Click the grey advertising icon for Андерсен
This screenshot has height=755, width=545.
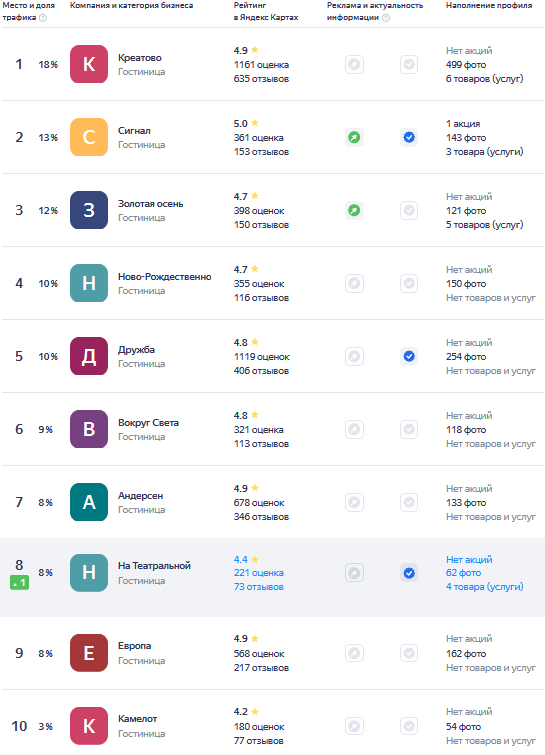pos(354,502)
